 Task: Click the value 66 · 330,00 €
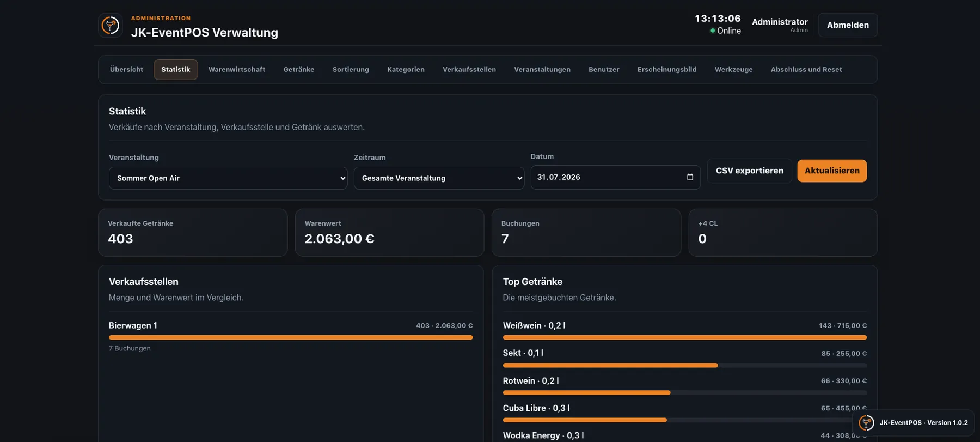844,381
